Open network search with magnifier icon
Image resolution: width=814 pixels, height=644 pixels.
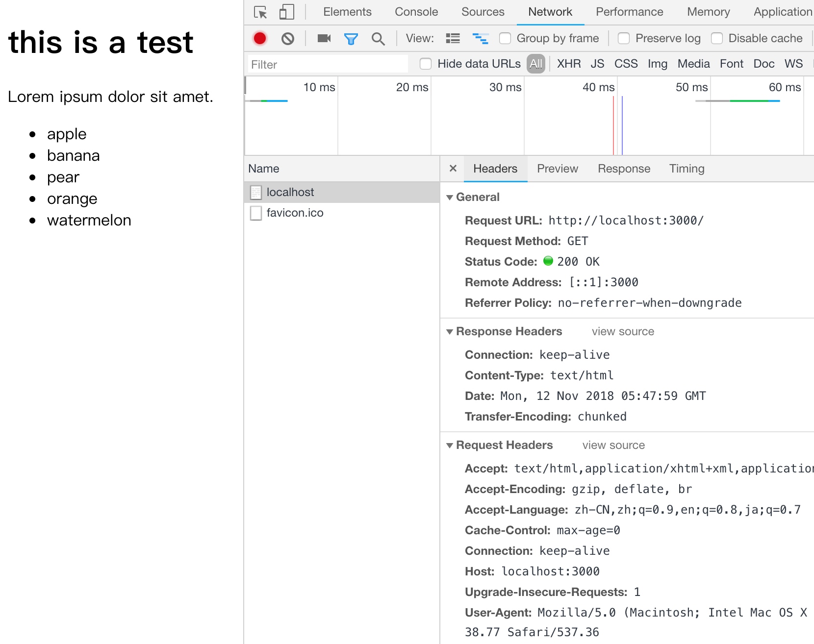click(378, 39)
